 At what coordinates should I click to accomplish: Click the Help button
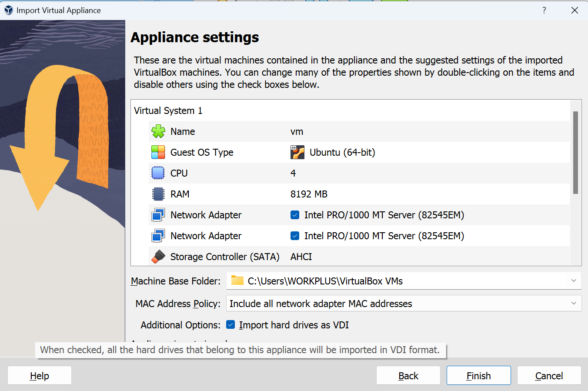(x=40, y=375)
